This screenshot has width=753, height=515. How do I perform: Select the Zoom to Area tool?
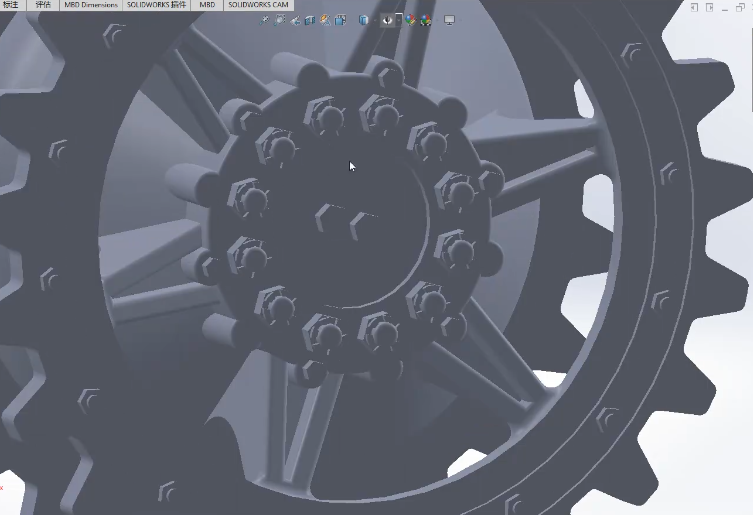click(x=279, y=20)
